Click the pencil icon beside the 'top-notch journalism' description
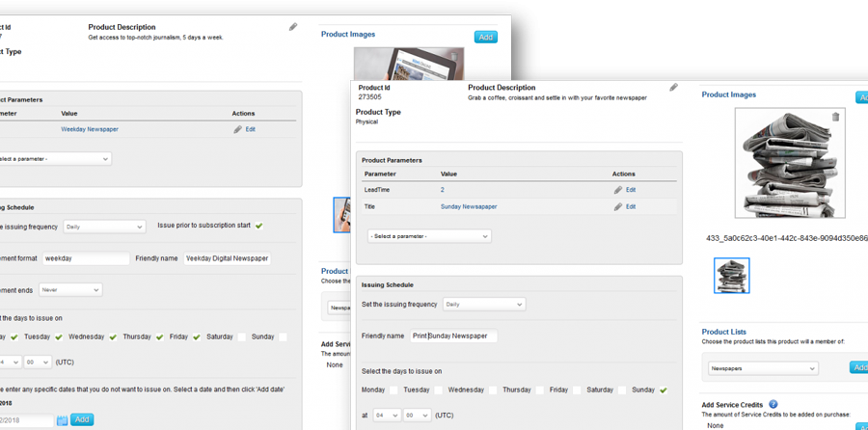Screen dimensions: 868x430 (x=293, y=27)
